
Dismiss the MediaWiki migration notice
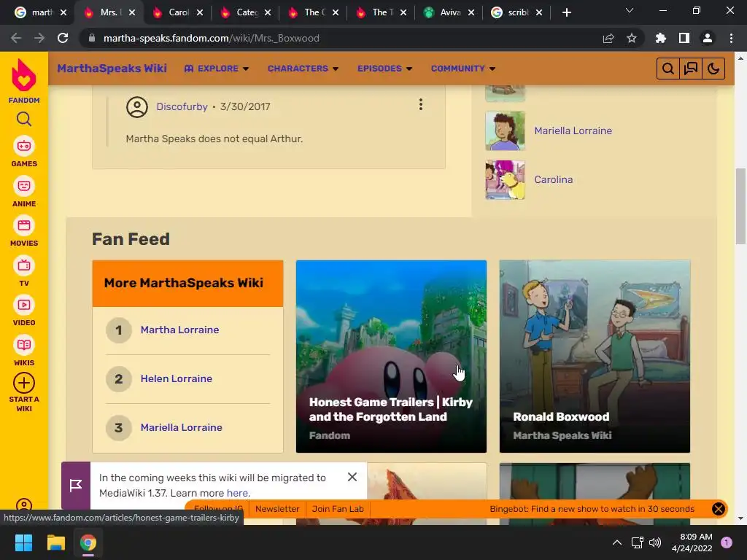pyautogui.click(x=352, y=477)
